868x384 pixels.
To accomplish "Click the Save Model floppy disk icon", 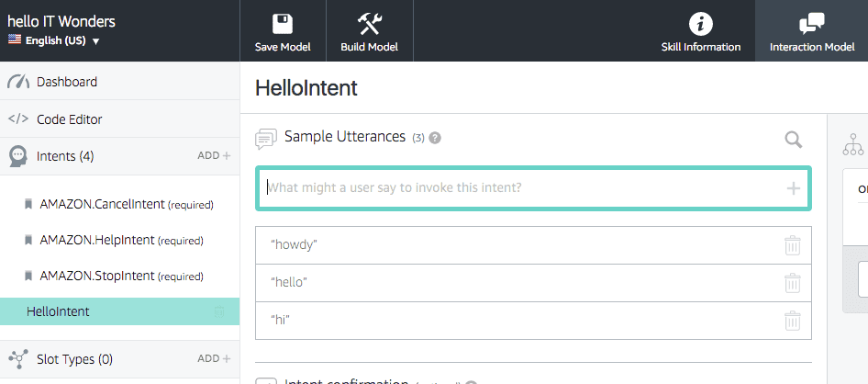I will pyautogui.click(x=283, y=25).
